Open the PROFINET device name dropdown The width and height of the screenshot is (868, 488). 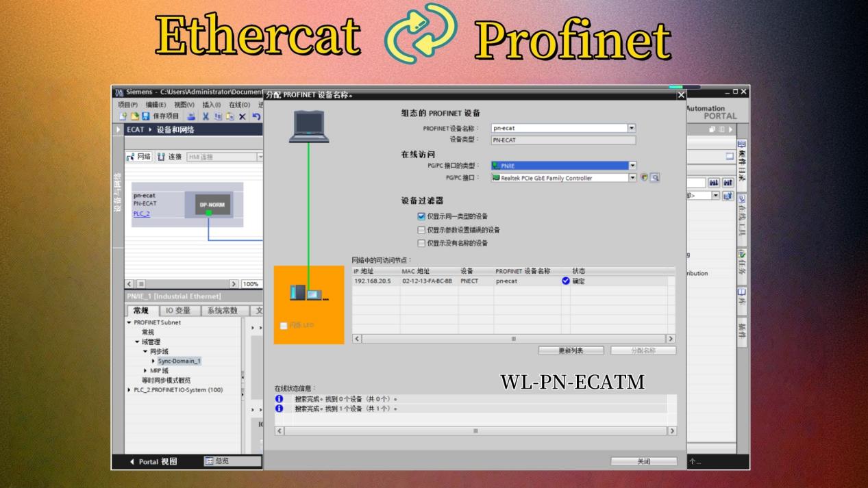[x=632, y=128]
